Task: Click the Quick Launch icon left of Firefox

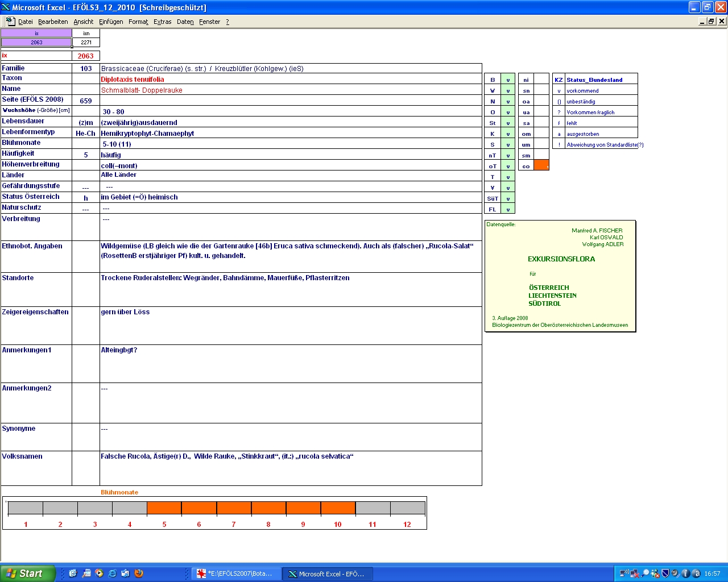Action: click(x=126, y=573)
